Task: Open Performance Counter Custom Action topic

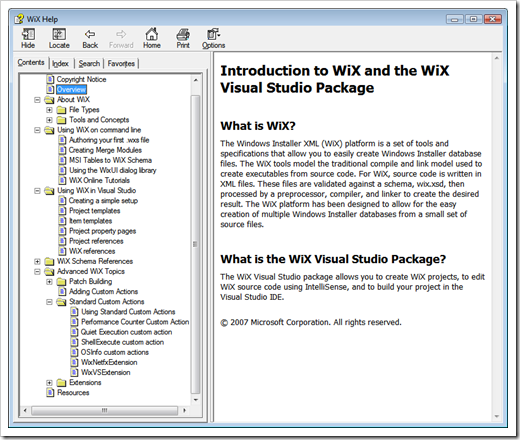Action: point(135,322)
